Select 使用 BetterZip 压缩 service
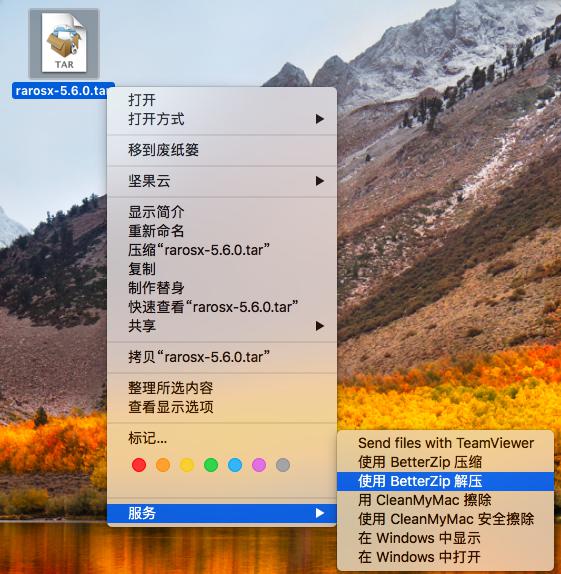Viewport: 561px width, 574px height. point(445,462)
